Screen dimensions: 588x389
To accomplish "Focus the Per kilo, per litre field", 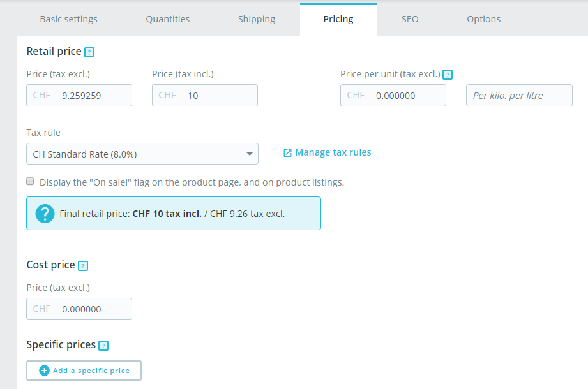I will (519, 96).
